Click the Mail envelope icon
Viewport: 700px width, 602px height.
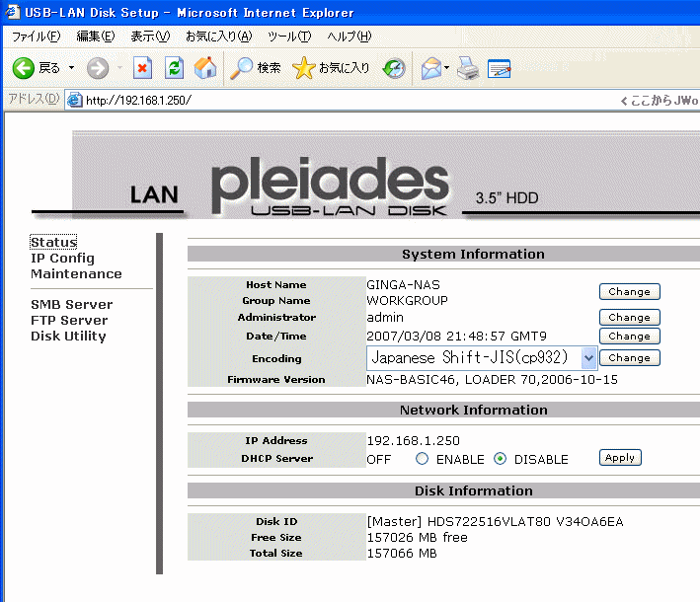point(430,68)
